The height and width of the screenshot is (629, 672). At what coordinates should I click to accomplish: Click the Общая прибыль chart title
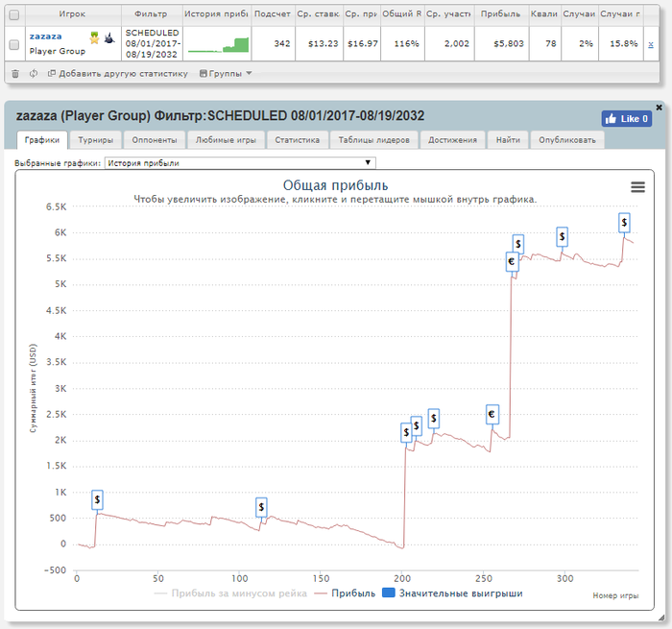click(x=335, y=185)
